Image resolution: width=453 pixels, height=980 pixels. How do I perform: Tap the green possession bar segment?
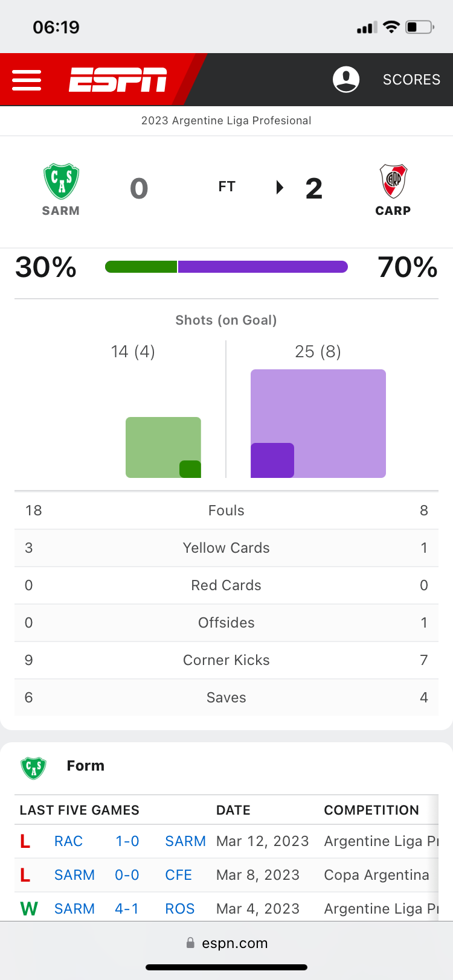pyautogui.click(x=141, y=267)
